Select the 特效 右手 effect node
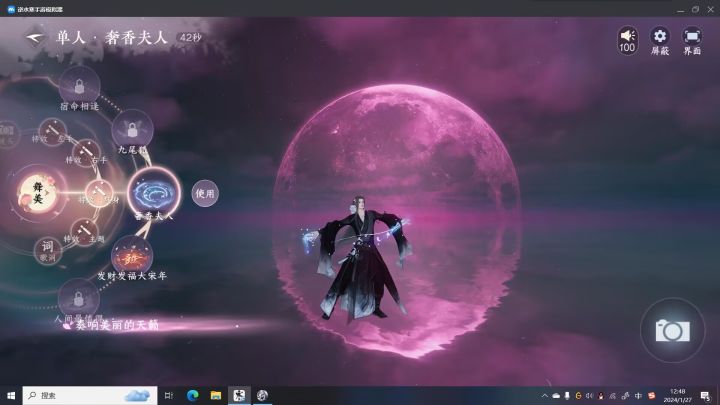The height and width of the screenshot is (405, 720). pyautogui.click(x=86, y=152)
